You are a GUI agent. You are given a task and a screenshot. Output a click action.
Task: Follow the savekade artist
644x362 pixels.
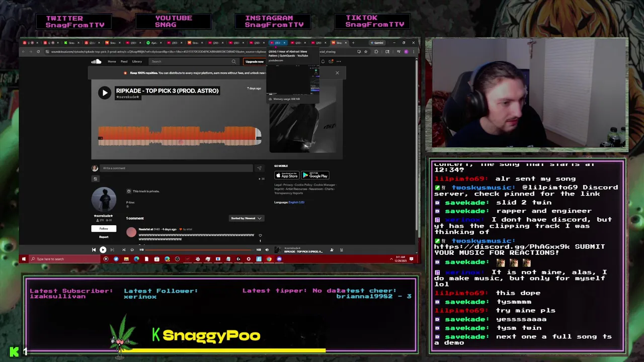(104, 229)
